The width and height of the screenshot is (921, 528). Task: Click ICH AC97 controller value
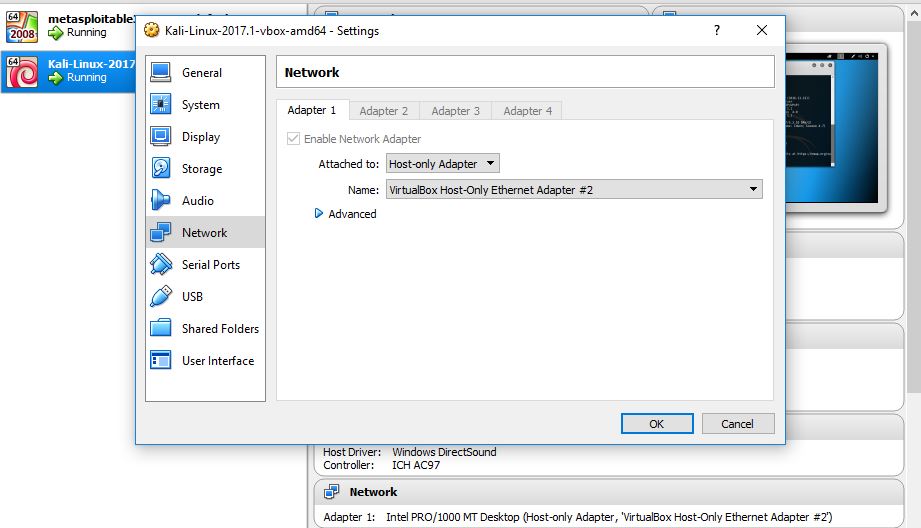pos(416,465)
